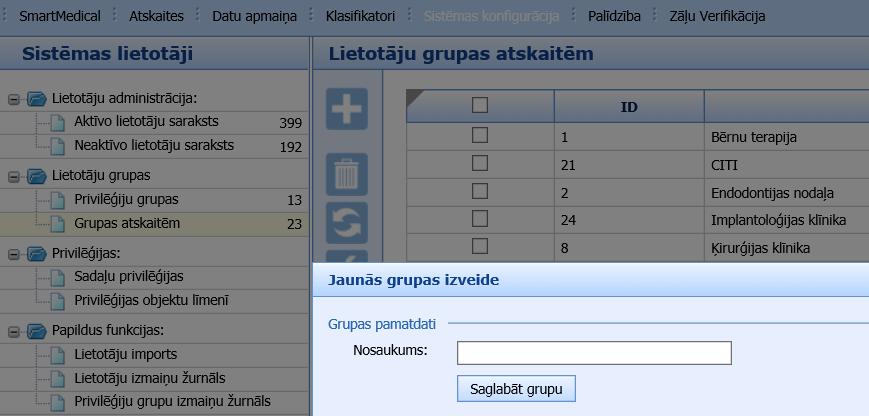Click the trash bin delete icon
The height and width of the screenshot is (416, 869).
[347, 174]
